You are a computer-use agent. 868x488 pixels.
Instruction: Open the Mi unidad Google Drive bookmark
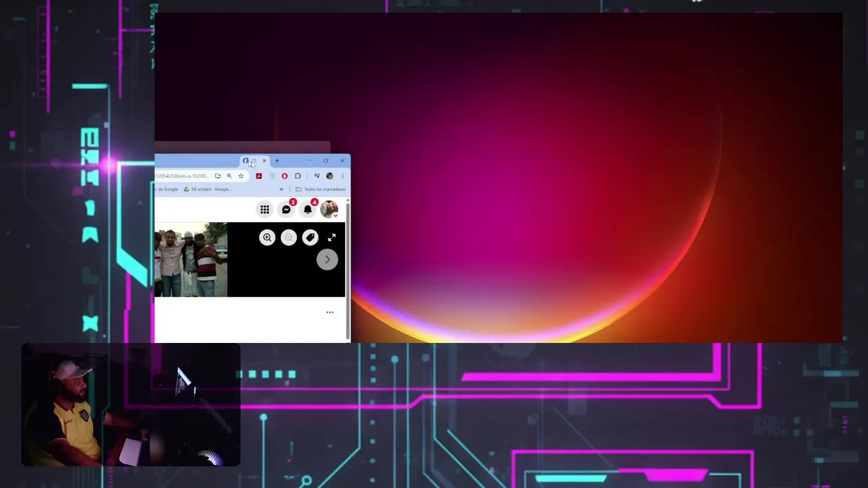tap(208, 189)
